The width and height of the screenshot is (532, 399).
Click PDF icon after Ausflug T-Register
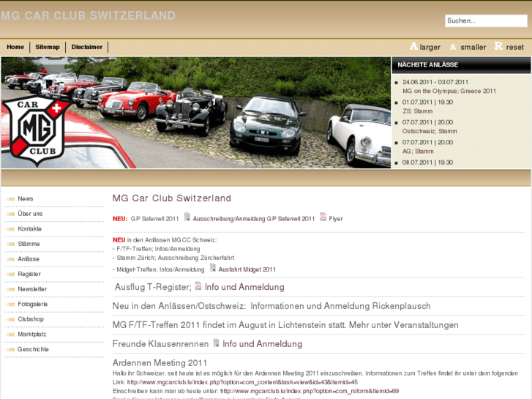pos(198,286)
